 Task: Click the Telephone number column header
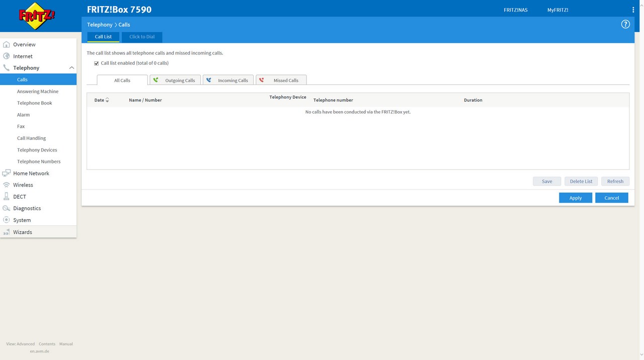[333, 100]
